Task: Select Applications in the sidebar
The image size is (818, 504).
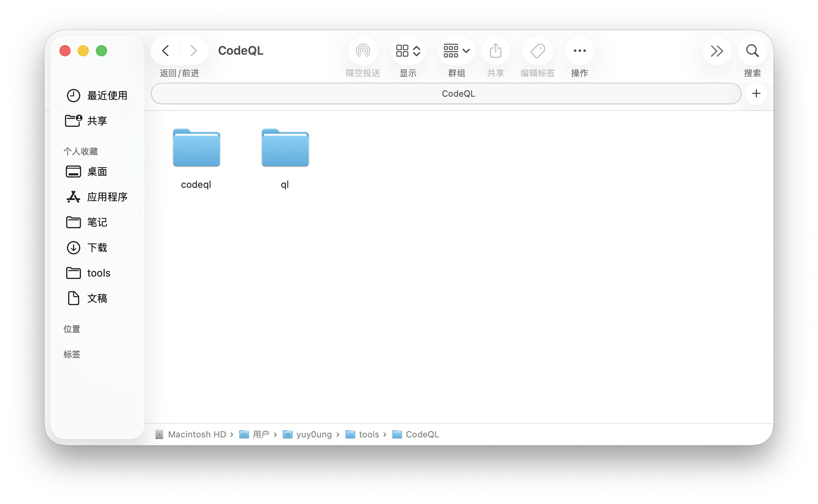Action: click(x=96, y=197)
